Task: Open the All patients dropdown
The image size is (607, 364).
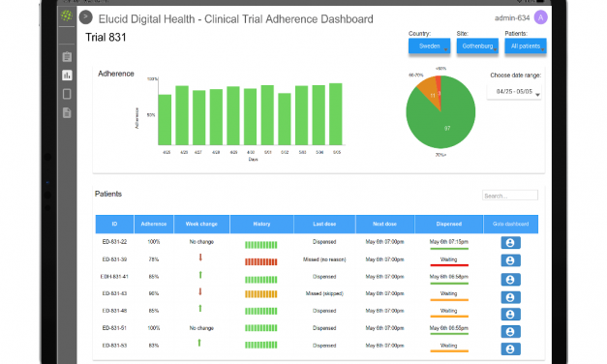Action: point(526,46)
